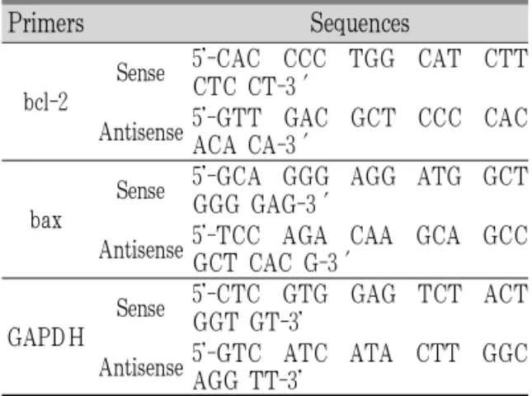Click the Sense label in bcl-2 row
This screenshot has width=532, height=396.
click(x=141, y=73)
